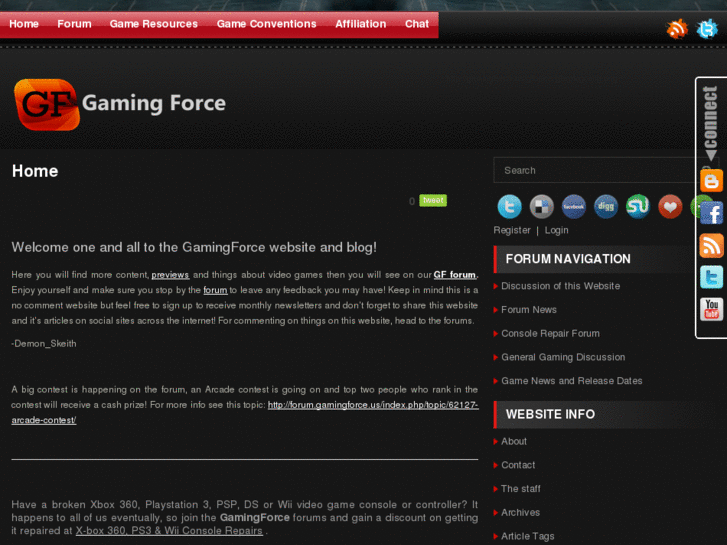Share via round Twitter icon below search
The width and height of the screenshot is (727, 545).
(509, 206)
